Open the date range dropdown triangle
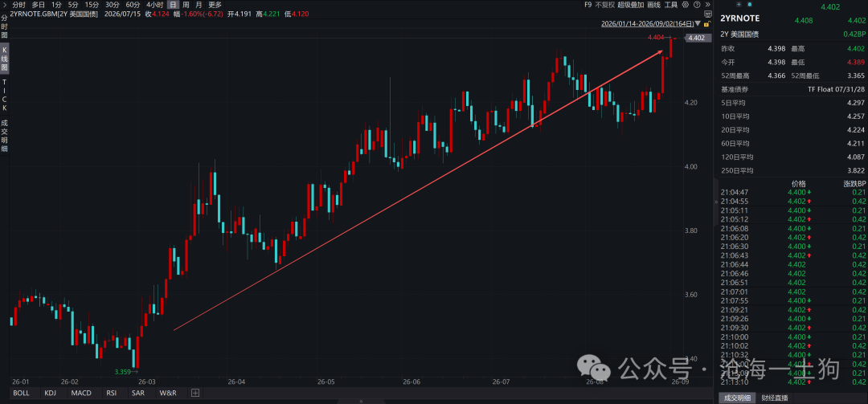 coord(698,24)
